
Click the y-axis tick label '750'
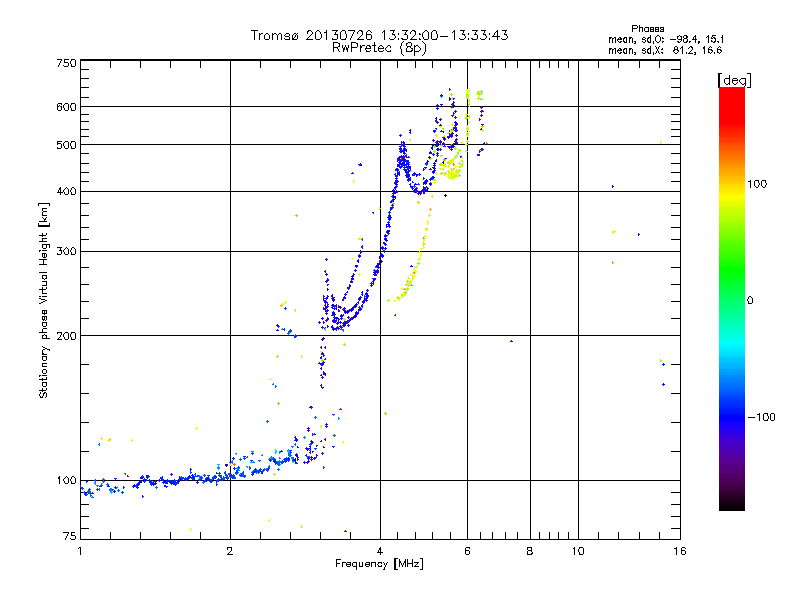(66, 64)
